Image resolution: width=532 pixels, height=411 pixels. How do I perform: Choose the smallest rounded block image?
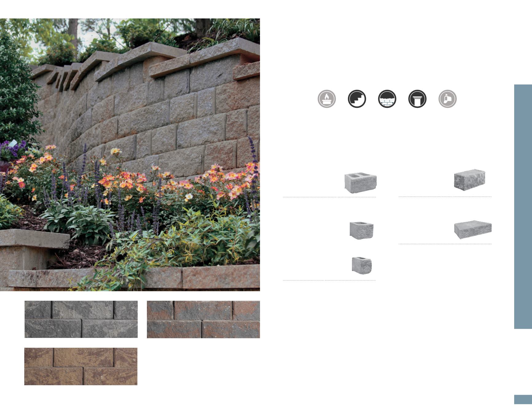coord(362,265)
